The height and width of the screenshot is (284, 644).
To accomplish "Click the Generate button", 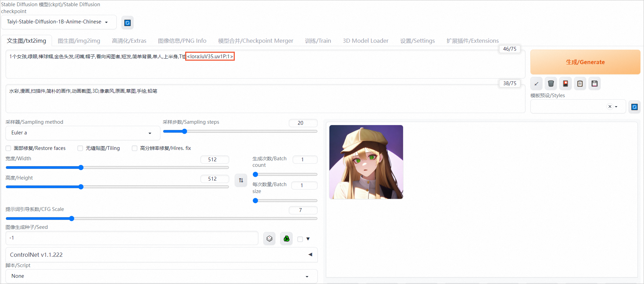I will tap(585, 62).
